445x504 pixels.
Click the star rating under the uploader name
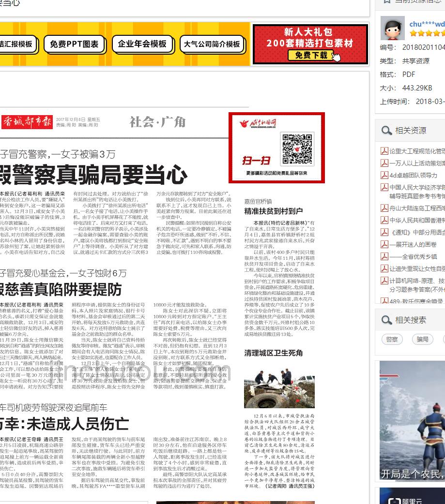427,33
